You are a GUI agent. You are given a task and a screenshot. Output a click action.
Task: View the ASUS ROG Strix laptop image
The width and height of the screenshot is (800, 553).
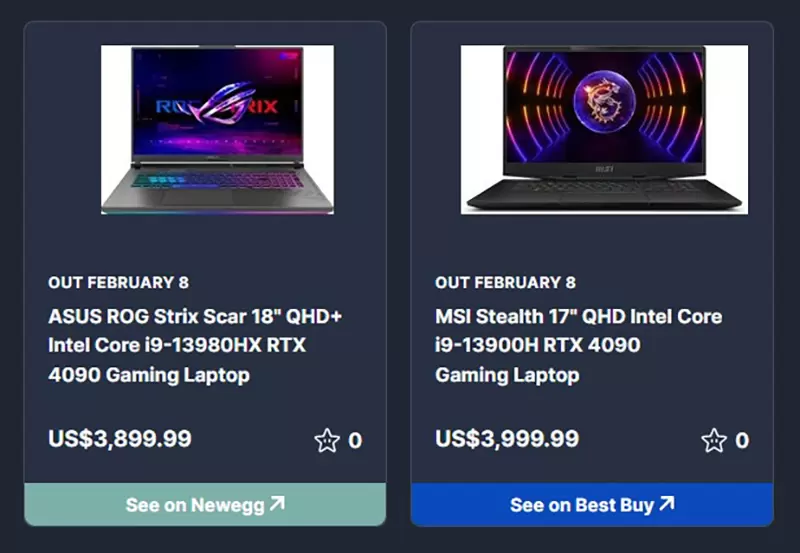click(217, 130)
